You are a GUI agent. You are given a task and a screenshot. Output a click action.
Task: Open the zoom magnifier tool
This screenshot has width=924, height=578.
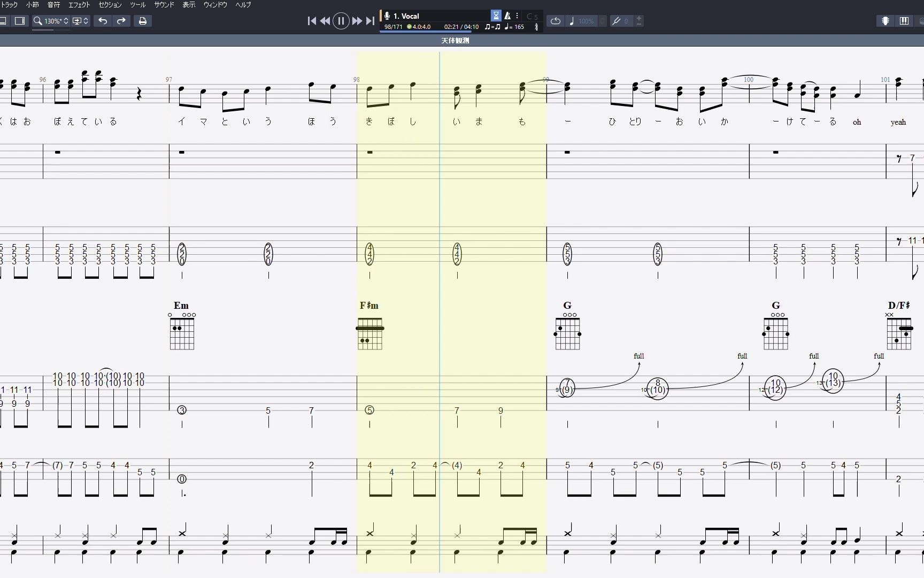click(37, 21)
